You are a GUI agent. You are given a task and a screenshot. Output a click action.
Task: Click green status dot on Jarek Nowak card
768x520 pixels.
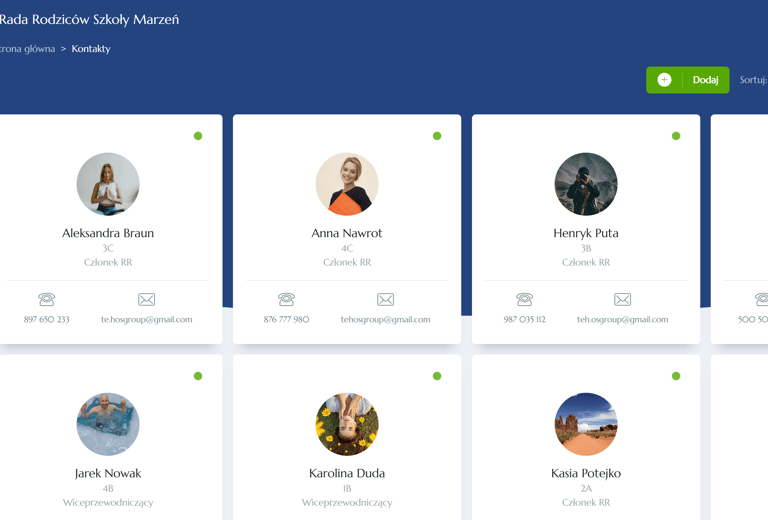[x=198, y=376]
